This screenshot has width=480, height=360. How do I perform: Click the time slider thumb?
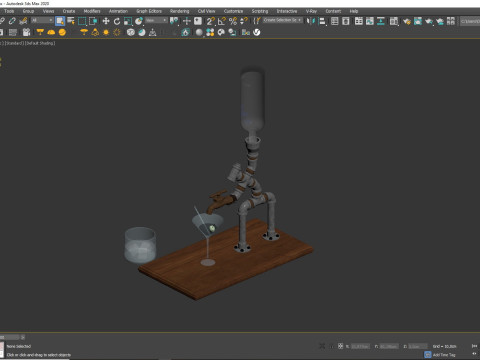tap(10, 337)
